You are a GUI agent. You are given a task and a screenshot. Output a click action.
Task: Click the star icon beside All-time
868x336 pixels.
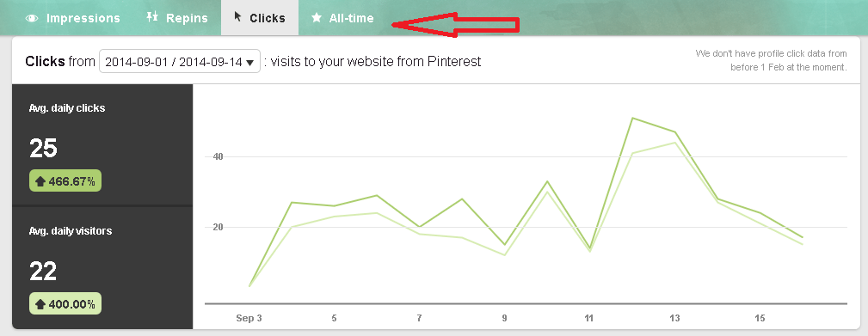click(x=317, y=18)
